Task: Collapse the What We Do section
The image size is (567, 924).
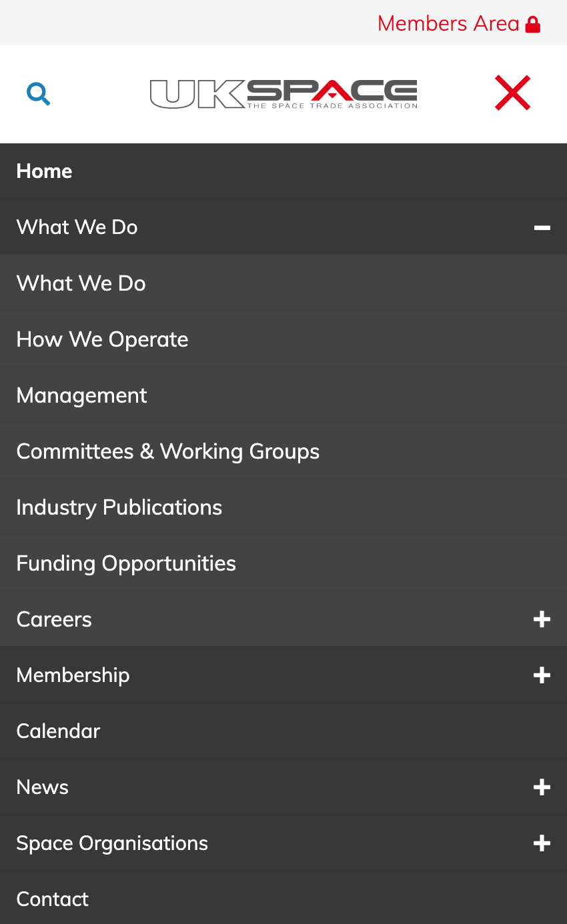Action: click(542, 228)
